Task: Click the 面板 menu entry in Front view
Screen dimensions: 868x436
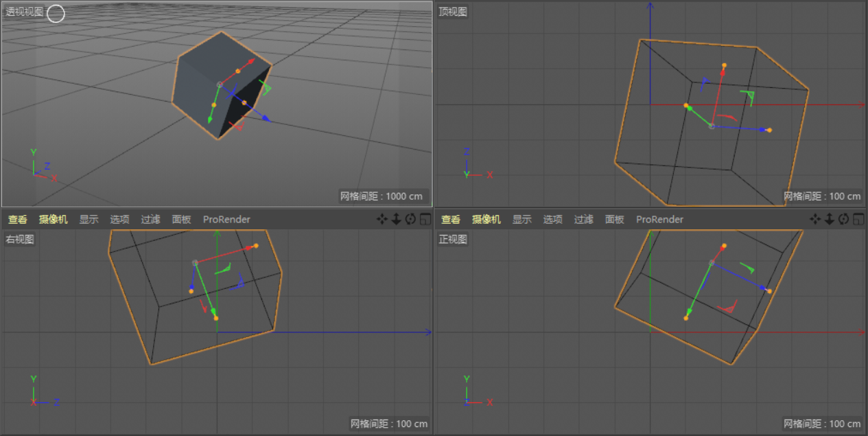Action: click(614, 219)
